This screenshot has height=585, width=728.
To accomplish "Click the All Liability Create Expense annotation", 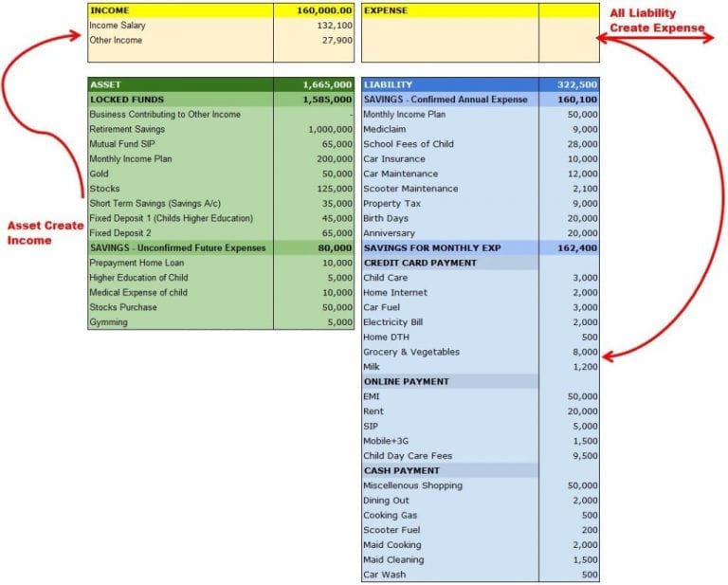I will pos(649,20).
